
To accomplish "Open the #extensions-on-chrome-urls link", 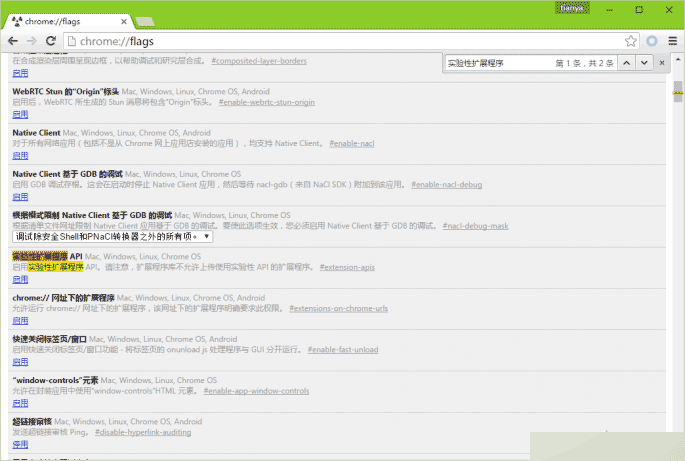I will [x=338, y=308].
